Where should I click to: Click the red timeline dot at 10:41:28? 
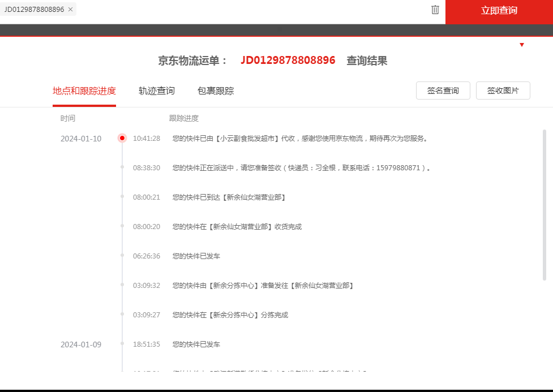[122, 138]
